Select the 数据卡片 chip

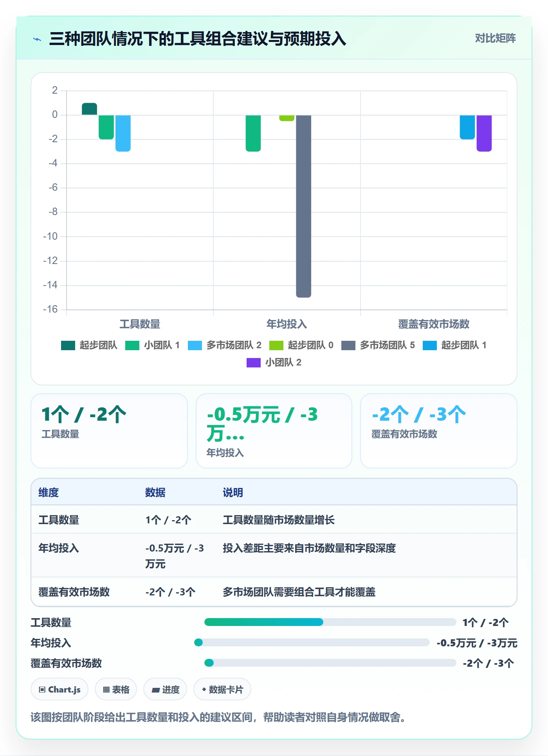(x=222, y=689)
